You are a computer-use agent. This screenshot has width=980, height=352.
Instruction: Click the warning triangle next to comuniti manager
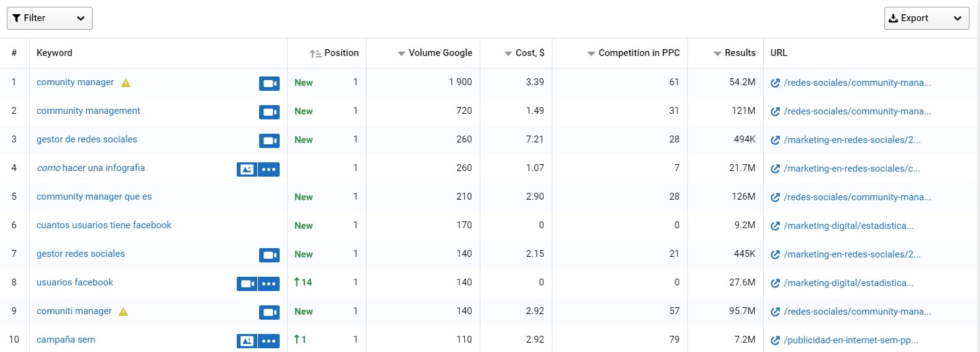123,312
